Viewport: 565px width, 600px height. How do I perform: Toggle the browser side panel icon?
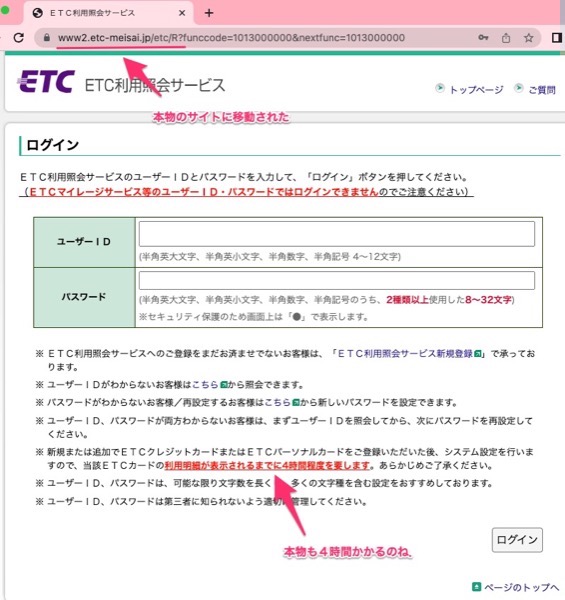pos(557,38)
